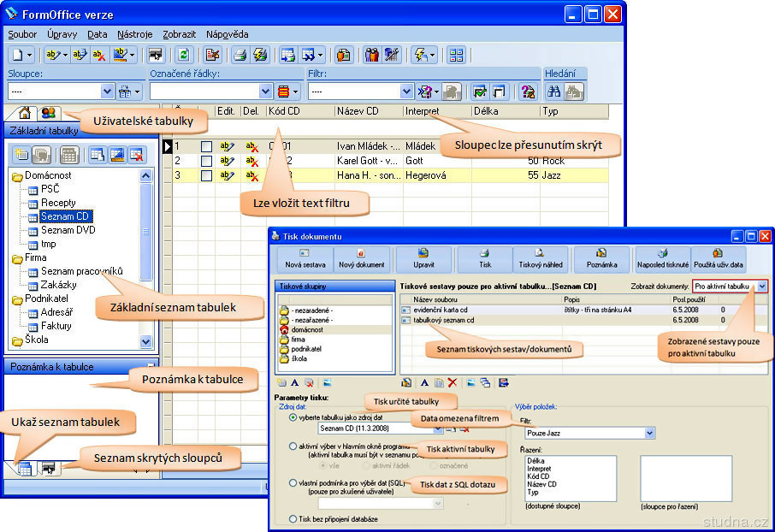Click the 'Upravit' button in Tisk dokumentu
Image resolution: width=775 pixels, height=532 pixels.
tap(423, 259)
